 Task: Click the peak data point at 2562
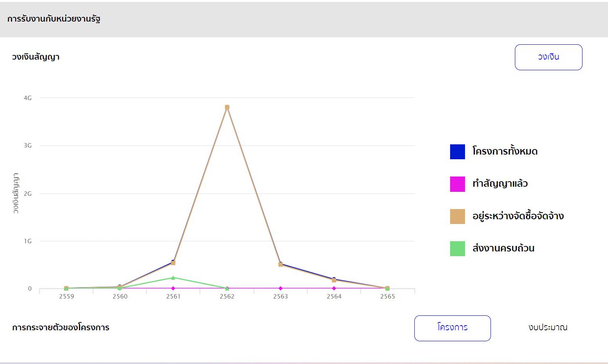[x=227, y=107]
